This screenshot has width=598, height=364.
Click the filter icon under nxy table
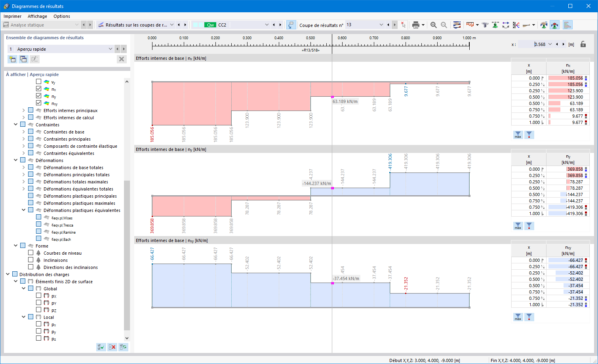(x=529, y=317)
